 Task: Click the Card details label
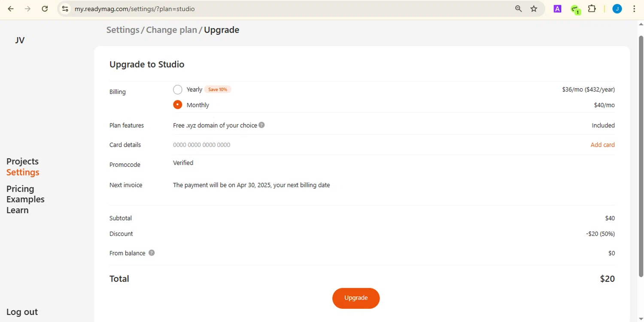[125, 145]
